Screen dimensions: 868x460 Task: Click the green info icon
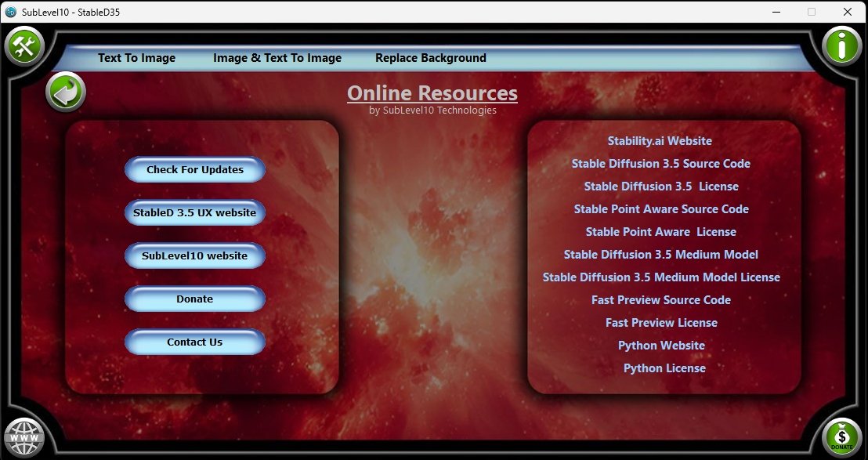coord(842,46)
